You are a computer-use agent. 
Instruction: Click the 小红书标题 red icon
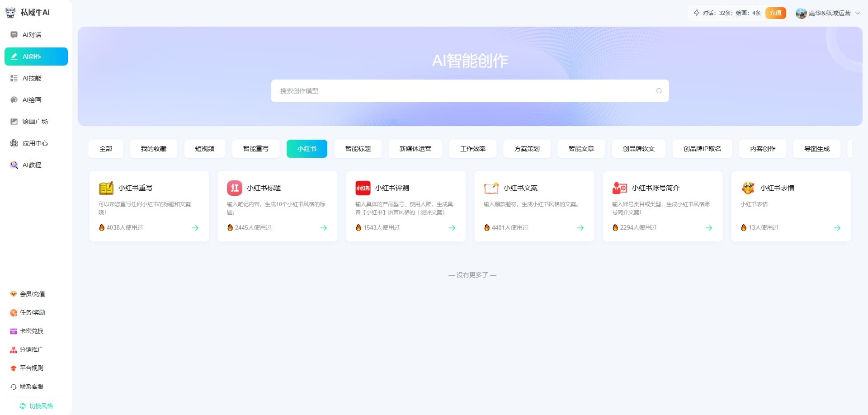(235, 188)
